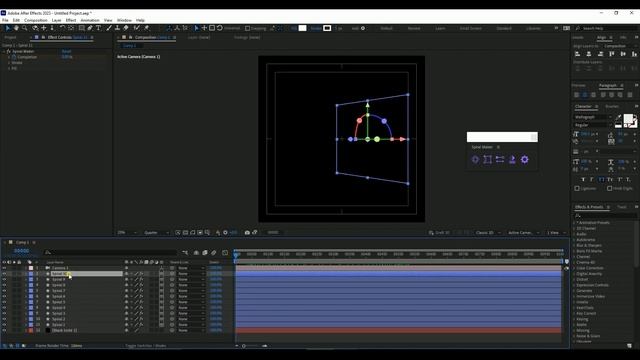640x360 pixels.
Task: Collapse the Spiral Maker effect group
Action: point(4,51)
